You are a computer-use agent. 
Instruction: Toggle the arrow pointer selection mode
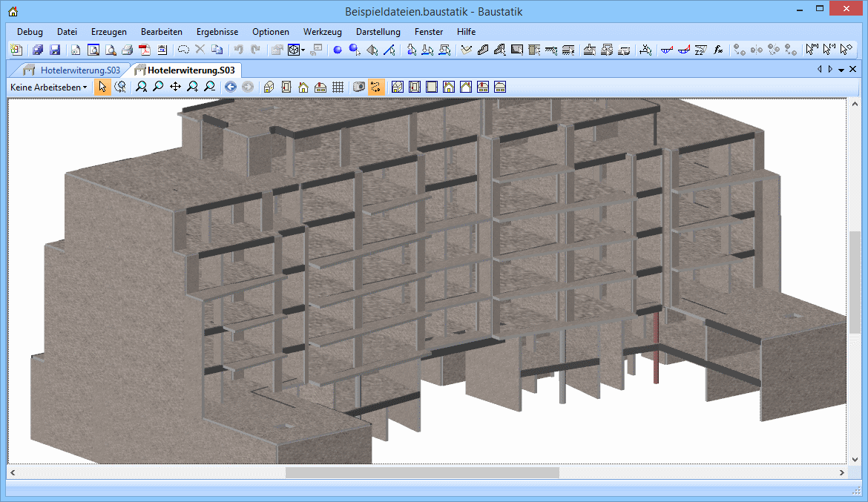[x=102, y=87]
